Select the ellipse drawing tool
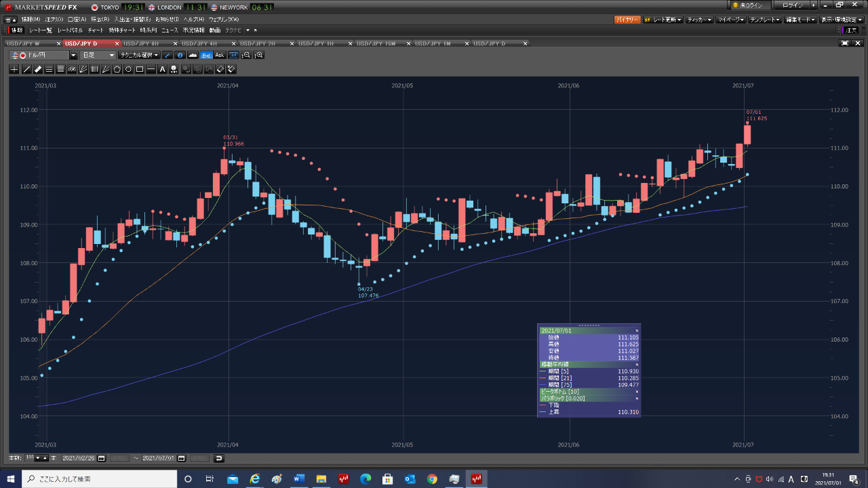The image size is (868, 488). tap(128, 69)
